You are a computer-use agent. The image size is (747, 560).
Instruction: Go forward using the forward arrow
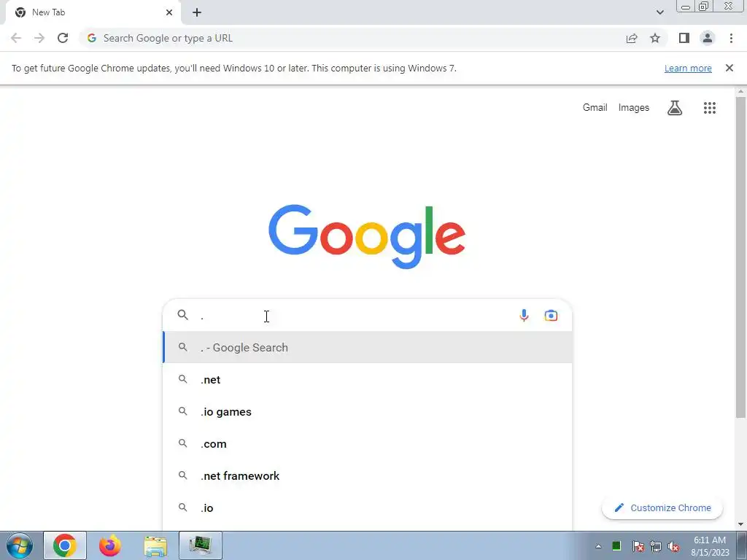[x=39, y=38]
